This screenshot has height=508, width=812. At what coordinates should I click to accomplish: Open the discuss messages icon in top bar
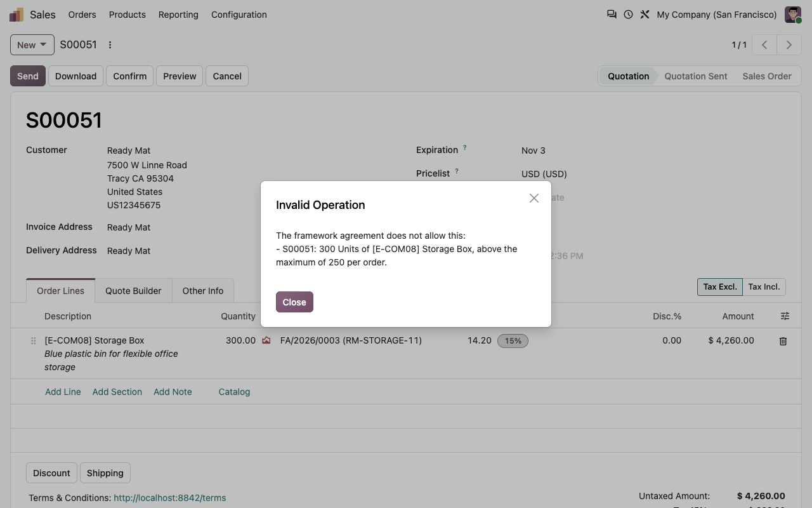(612, 14)
